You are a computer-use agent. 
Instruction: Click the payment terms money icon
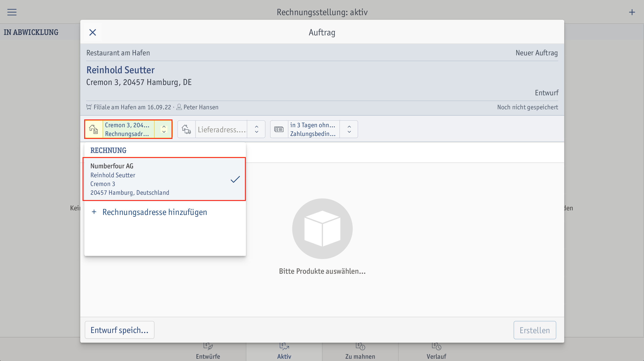click(x=279, y=129)
